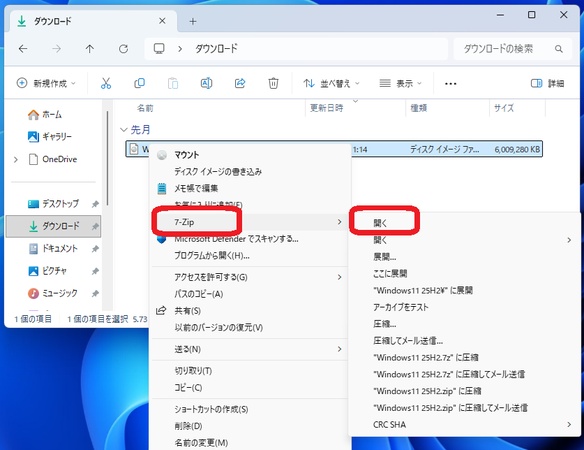Click the first 開く in 7-Zip submenu
The height and width of the screenshot is (450, 584).
click(464, 223)
